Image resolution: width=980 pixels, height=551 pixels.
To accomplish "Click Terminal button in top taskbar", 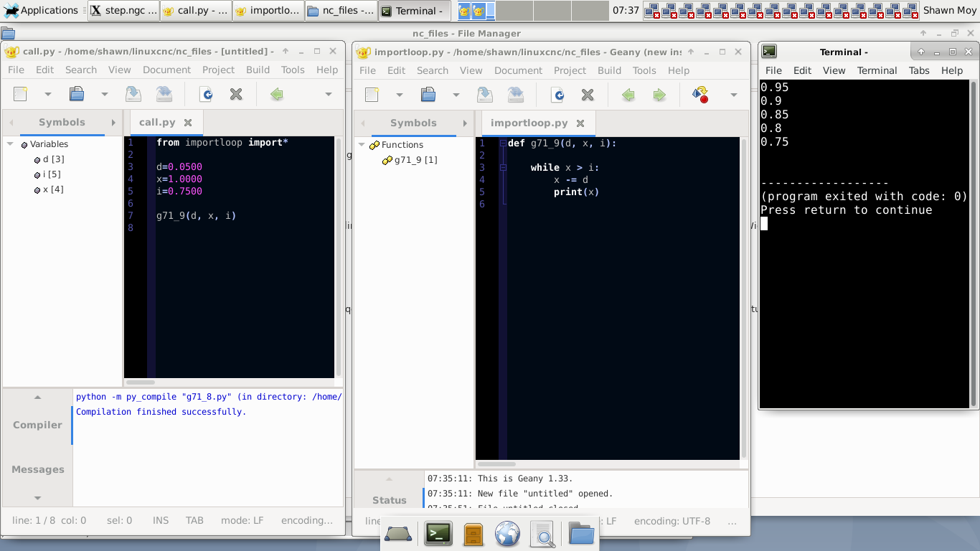I will 414,11.
